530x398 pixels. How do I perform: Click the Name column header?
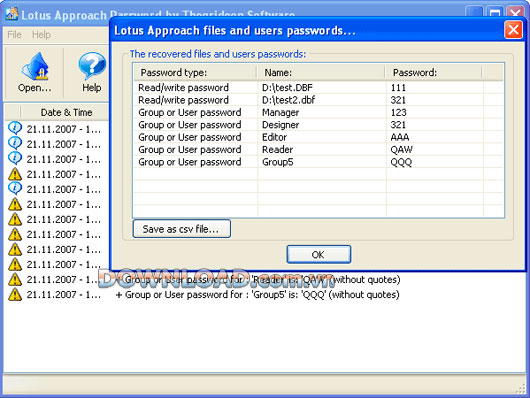tap(321, 73)
